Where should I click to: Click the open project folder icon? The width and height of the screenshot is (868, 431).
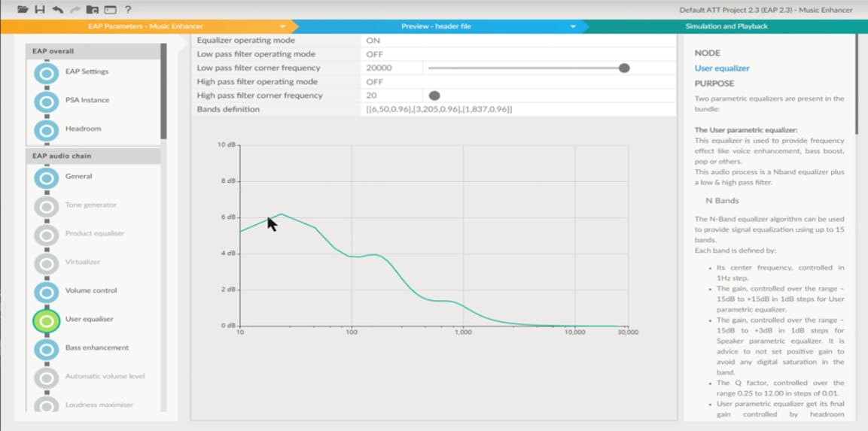(23, 10)
